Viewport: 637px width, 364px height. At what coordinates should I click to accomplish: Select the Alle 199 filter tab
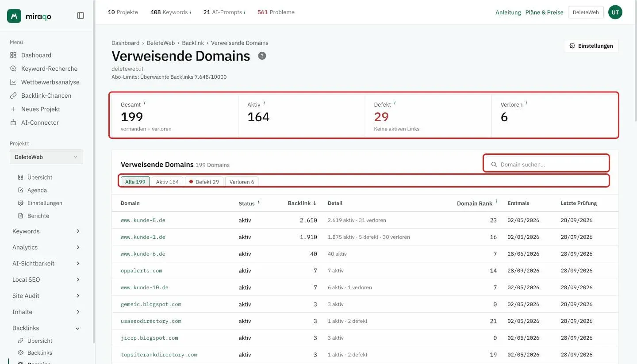pyautogui.click(x=135, y=182)
